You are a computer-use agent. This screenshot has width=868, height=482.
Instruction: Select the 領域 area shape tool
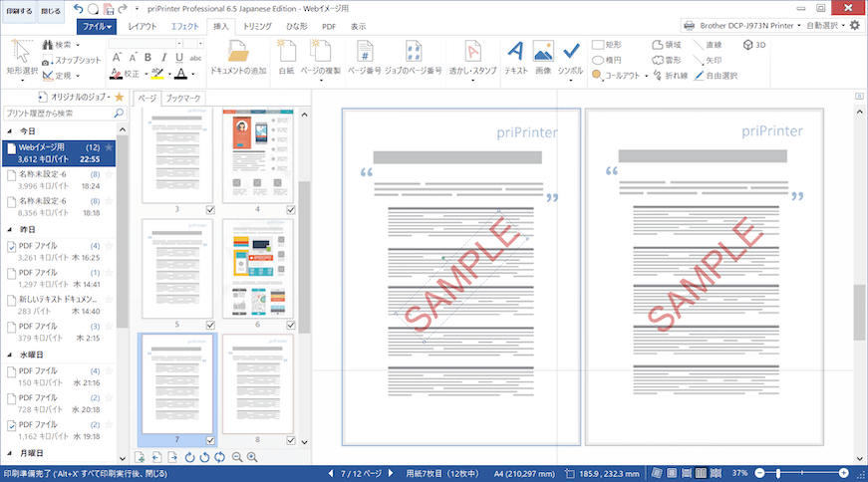click(667, 45)
